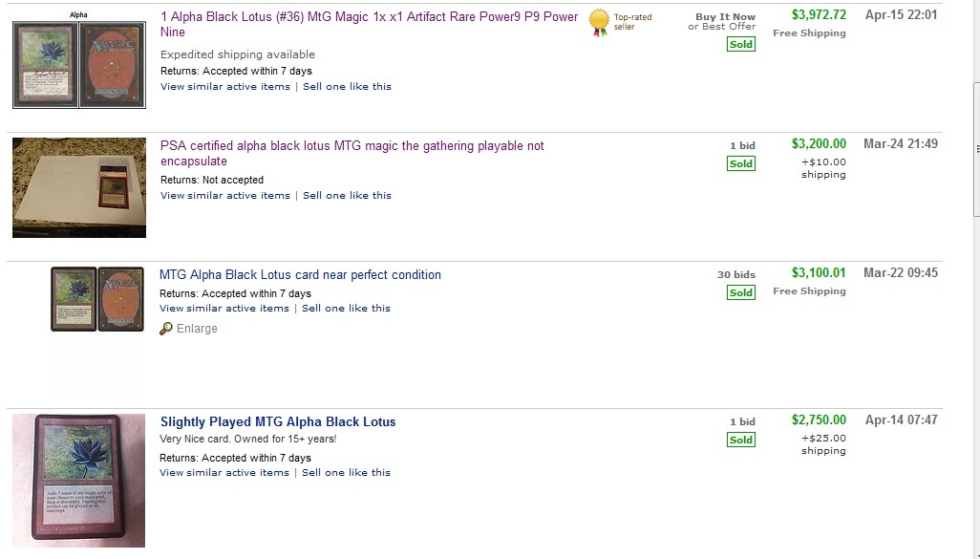The width and height of the screenshot is (980, 559).
Task: Click 'Sell one like this' for PSA listing
Action: (x=347, y=196)
